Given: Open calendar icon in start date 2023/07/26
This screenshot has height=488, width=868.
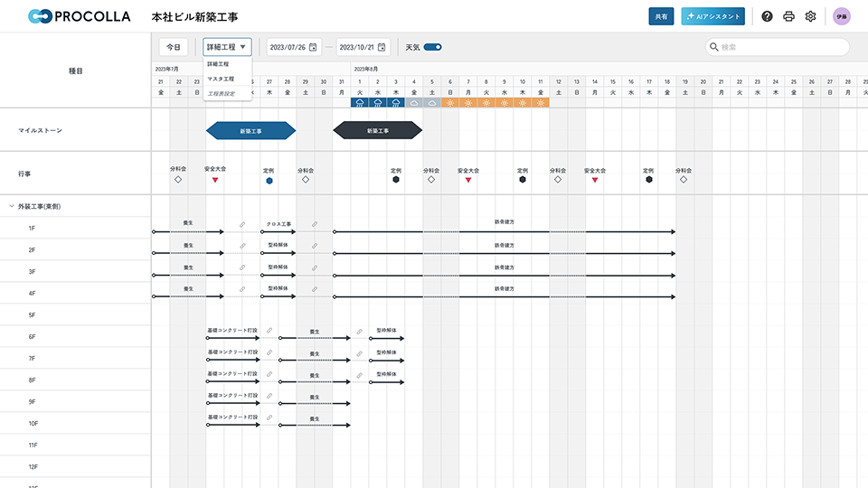Looking at the screenshot, I should pyautogui.click(x=313, y=47).
